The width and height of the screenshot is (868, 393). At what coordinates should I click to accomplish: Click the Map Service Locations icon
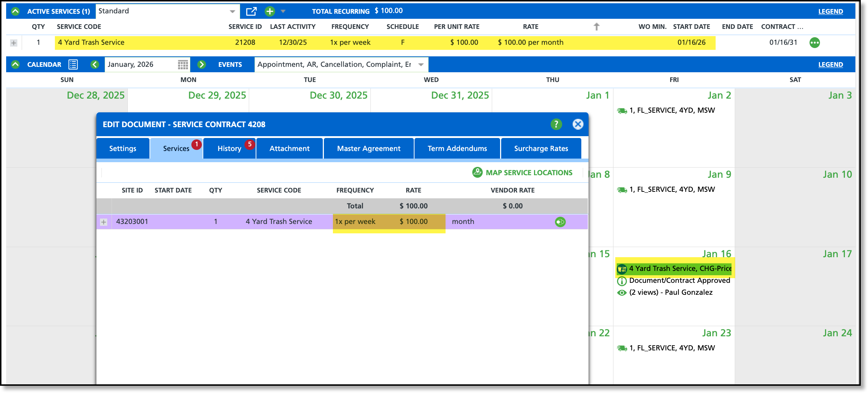coord(477,172)
